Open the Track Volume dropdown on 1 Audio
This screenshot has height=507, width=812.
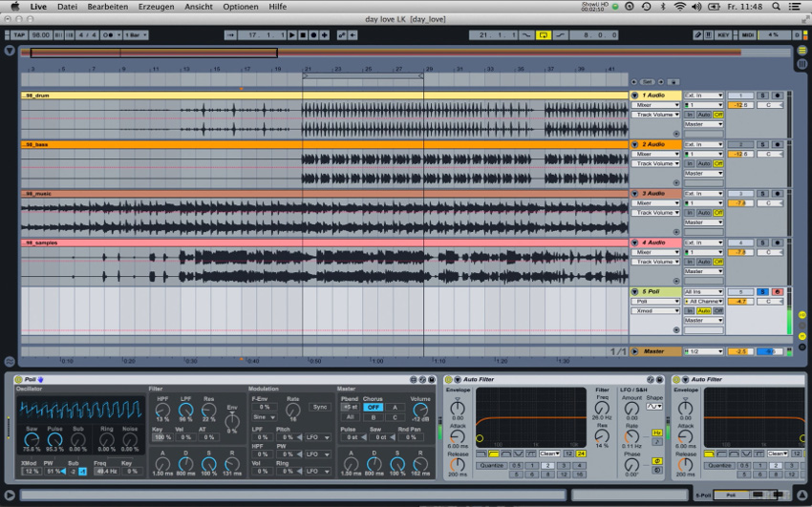click(x=655, y=115)
